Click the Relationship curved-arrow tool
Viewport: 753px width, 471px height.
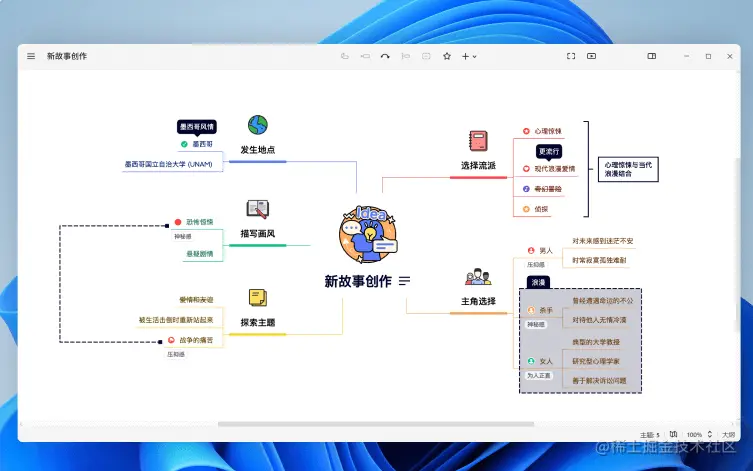(x=385, y=56)
